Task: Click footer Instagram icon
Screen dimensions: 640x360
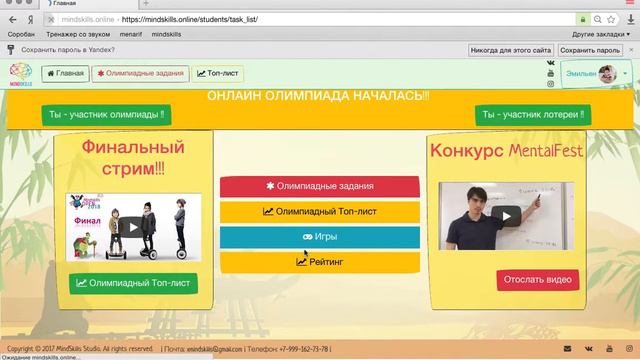Action: pos(629,349)
